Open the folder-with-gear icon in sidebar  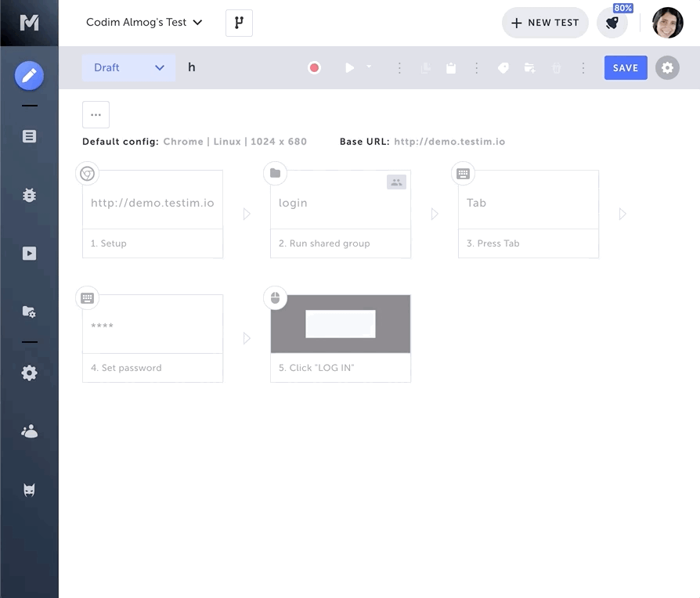tap(29, 312)
